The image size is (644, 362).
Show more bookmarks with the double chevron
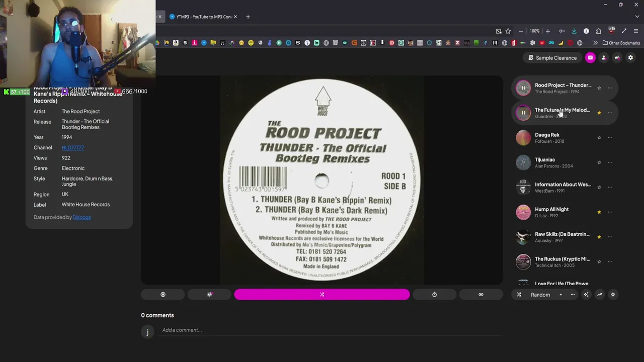595,43
